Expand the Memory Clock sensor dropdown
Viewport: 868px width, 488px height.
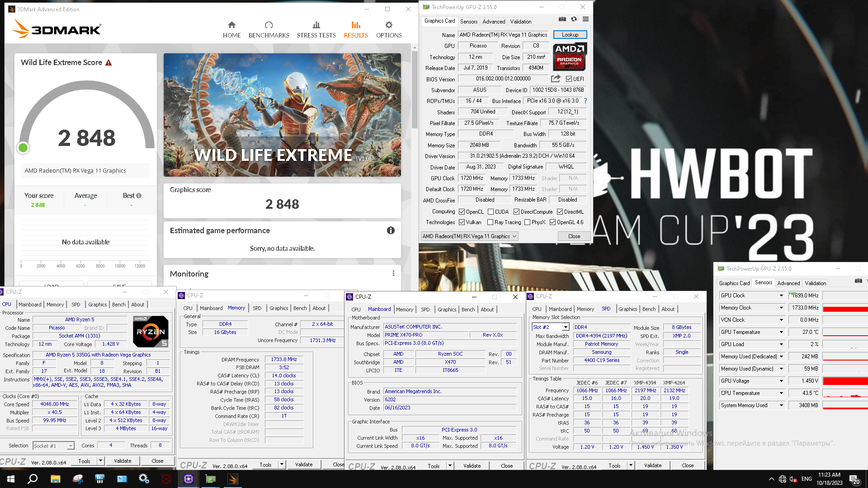point(781,308)
